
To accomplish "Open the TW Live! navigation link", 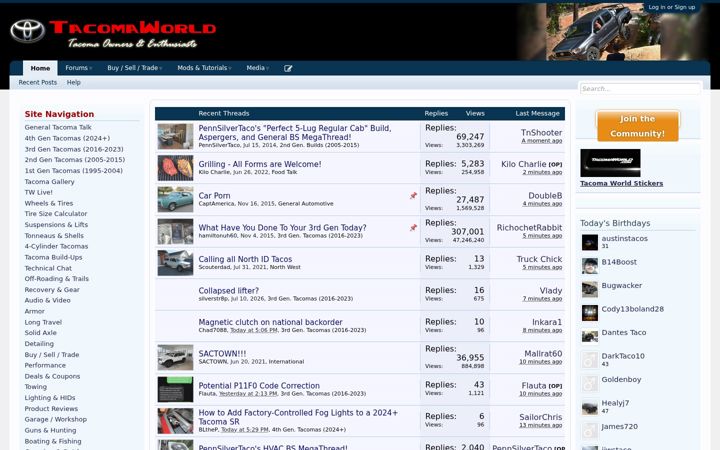I will [x=39, y=192].
